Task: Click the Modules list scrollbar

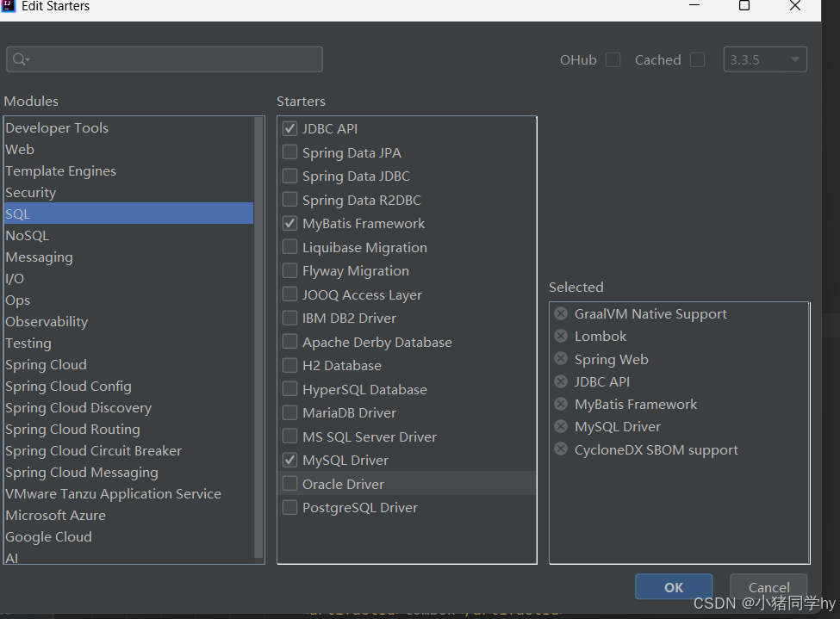Action: pos(258,337)
